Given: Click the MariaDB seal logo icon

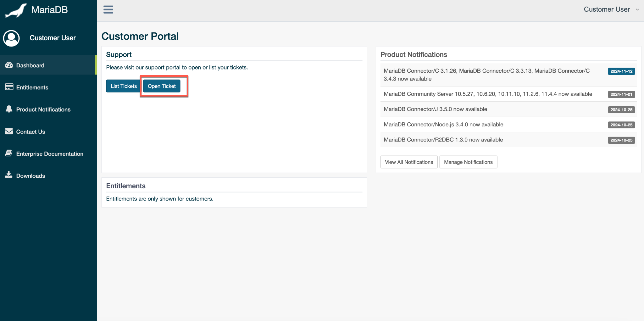Looking at the screenshot, I should coord(16,10).
